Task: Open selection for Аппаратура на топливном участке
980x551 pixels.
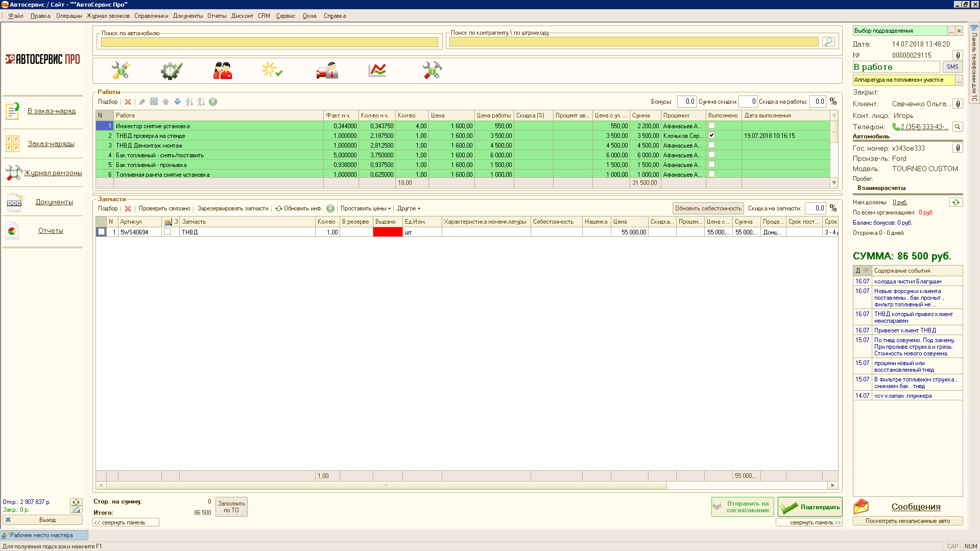Action: click(x=959, y=81)
